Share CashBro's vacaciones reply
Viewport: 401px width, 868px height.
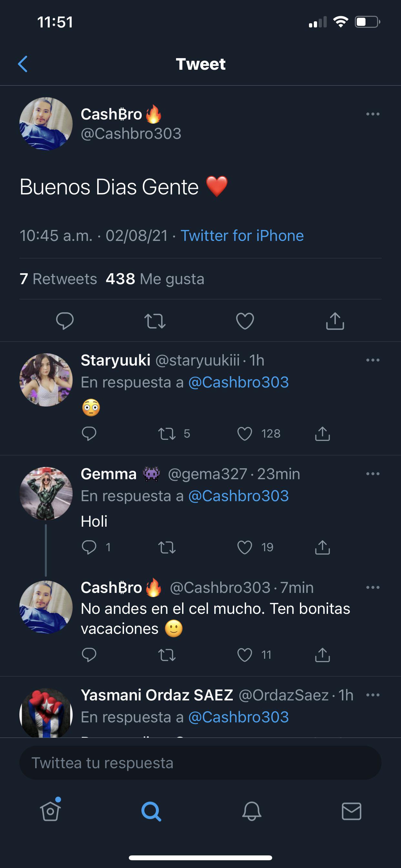pyautogui.click(x=323, y=655)
